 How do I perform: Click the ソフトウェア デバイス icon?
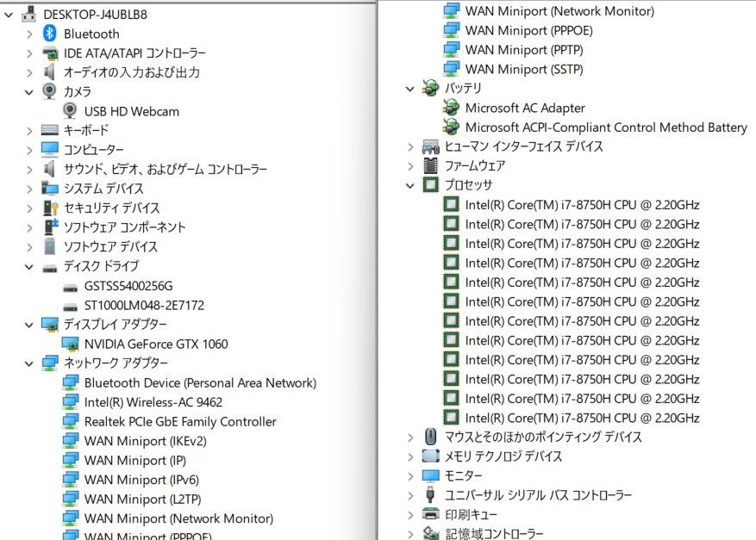(49, 246)
